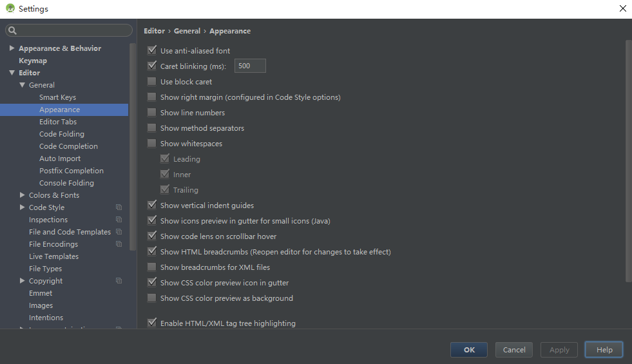Click the project-level icon beside Copyright

coord(119,281)
